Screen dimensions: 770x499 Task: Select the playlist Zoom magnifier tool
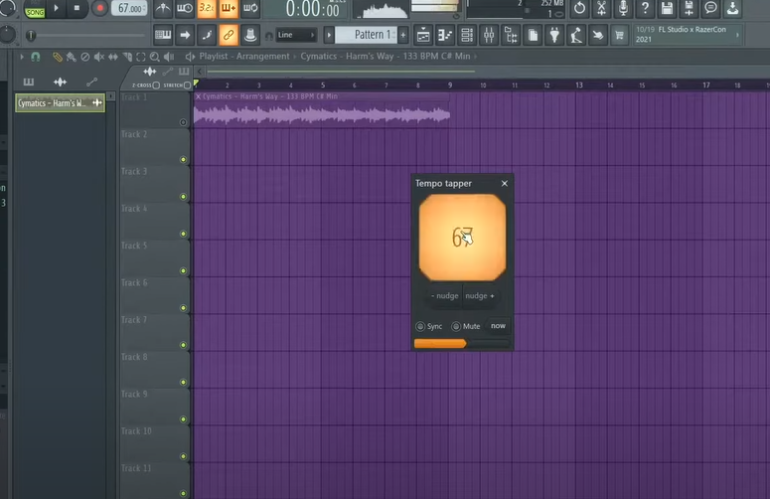coord(155,57)
